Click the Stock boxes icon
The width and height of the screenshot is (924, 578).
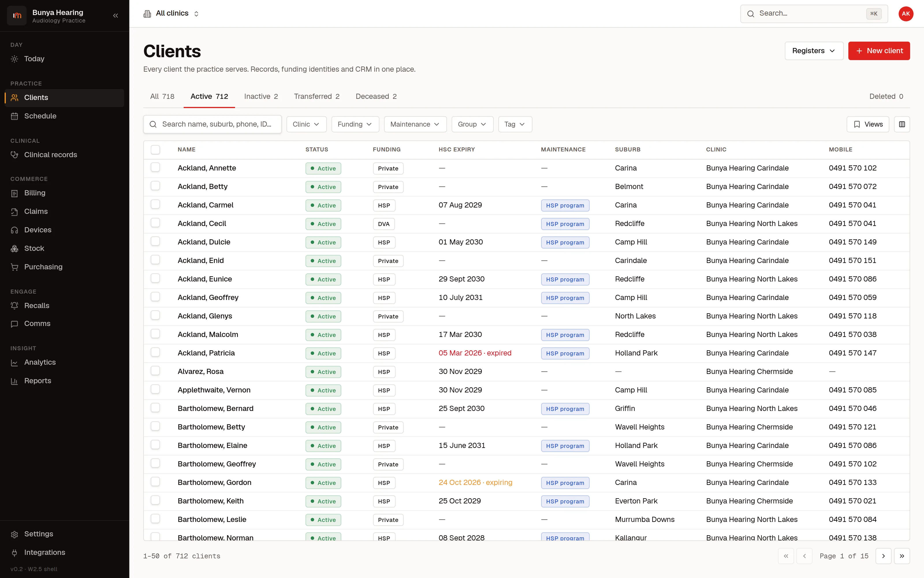click(x=14, y=249)
